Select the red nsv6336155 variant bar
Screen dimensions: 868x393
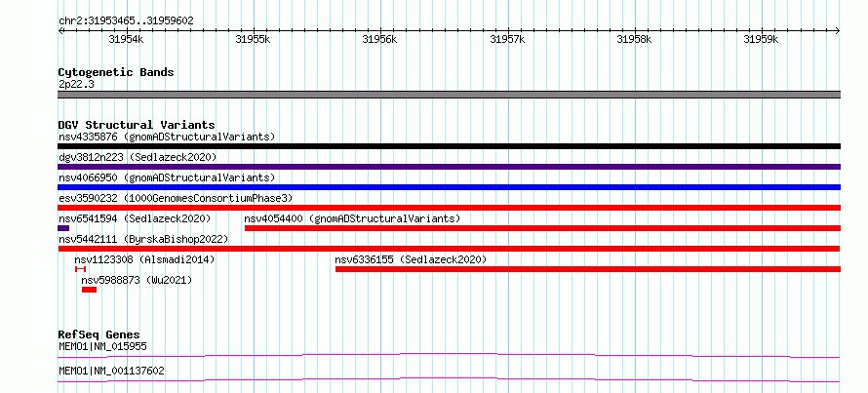coord(588,269)
